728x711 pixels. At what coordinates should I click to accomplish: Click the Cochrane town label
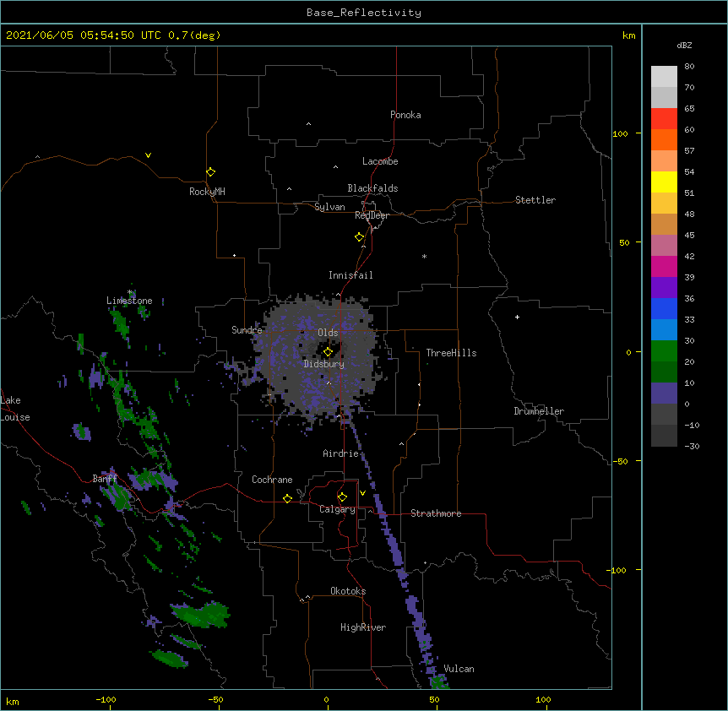click(x=272, y=480)
